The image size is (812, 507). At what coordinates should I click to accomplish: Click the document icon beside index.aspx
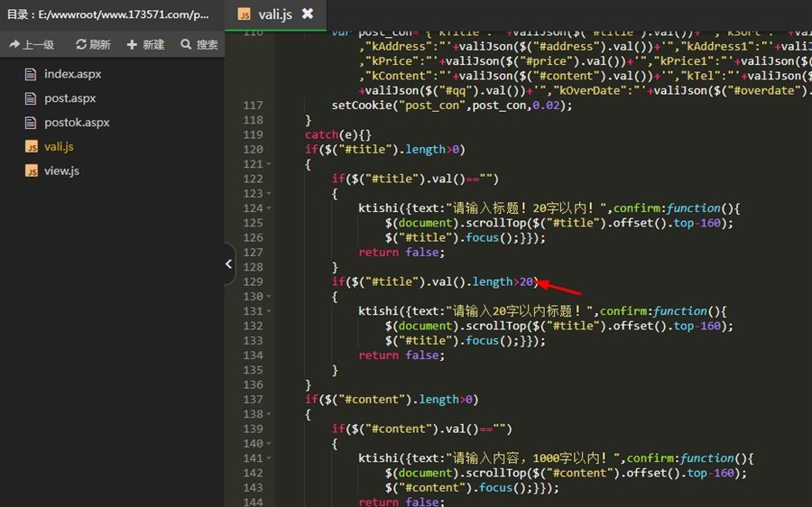pos(31,74)
